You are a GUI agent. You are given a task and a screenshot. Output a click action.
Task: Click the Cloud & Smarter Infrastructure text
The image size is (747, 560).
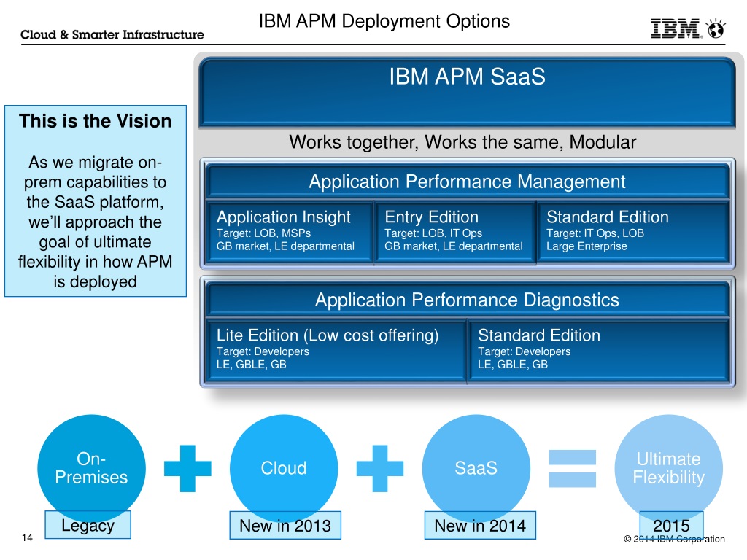pyautogui.click(x=112, y=35)
